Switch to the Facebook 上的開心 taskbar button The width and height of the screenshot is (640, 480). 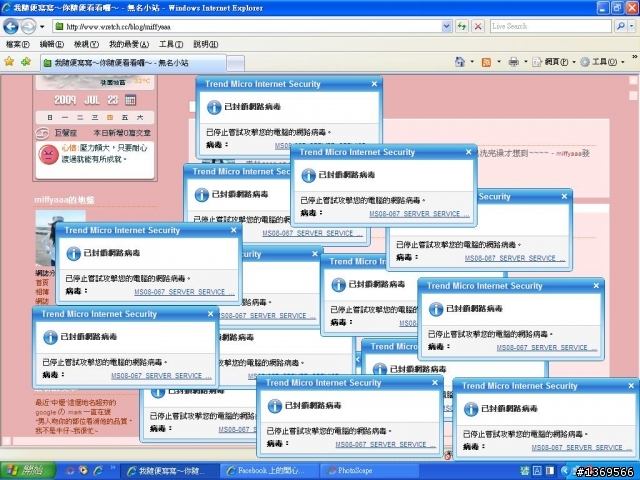(x=269, y=471)
